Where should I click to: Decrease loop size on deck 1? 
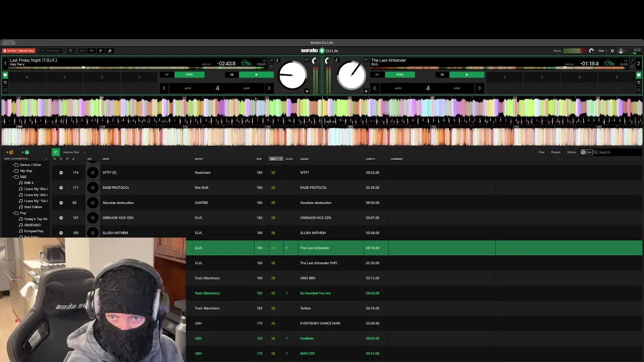pos(164,88)
